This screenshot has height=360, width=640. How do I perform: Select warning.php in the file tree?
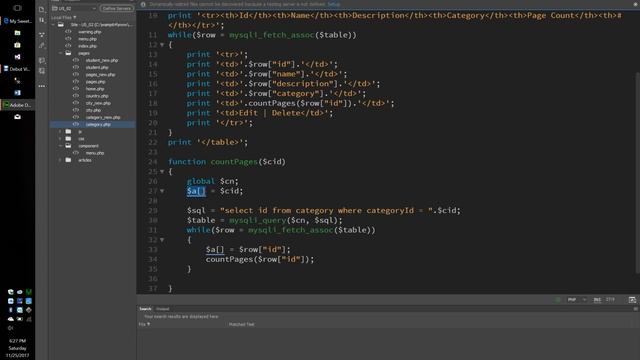pyautogui.click(x=89, y=32)
